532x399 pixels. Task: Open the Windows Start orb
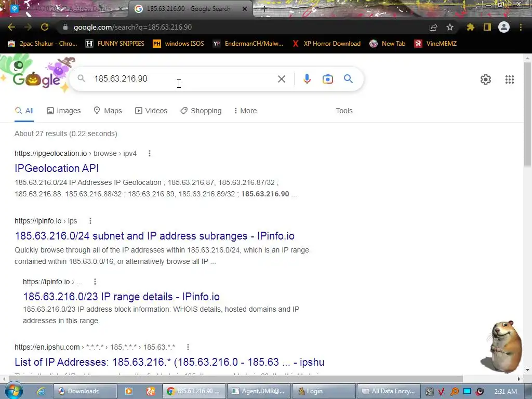point(14,391)
